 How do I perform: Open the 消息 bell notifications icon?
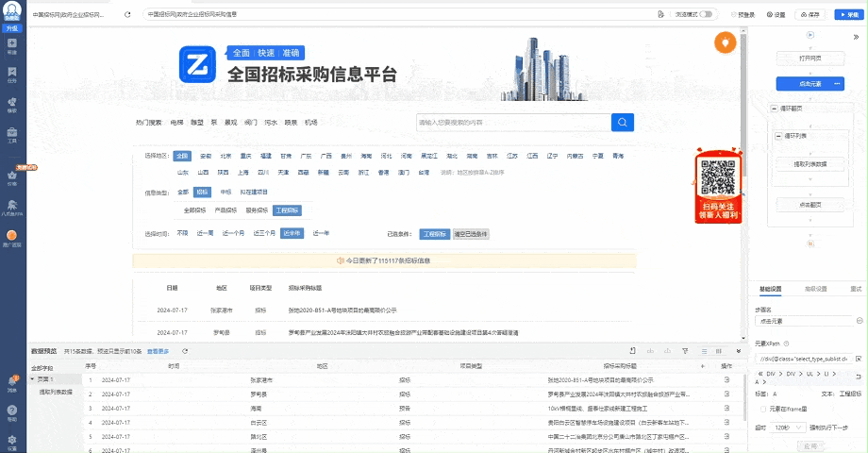point(12,383)
